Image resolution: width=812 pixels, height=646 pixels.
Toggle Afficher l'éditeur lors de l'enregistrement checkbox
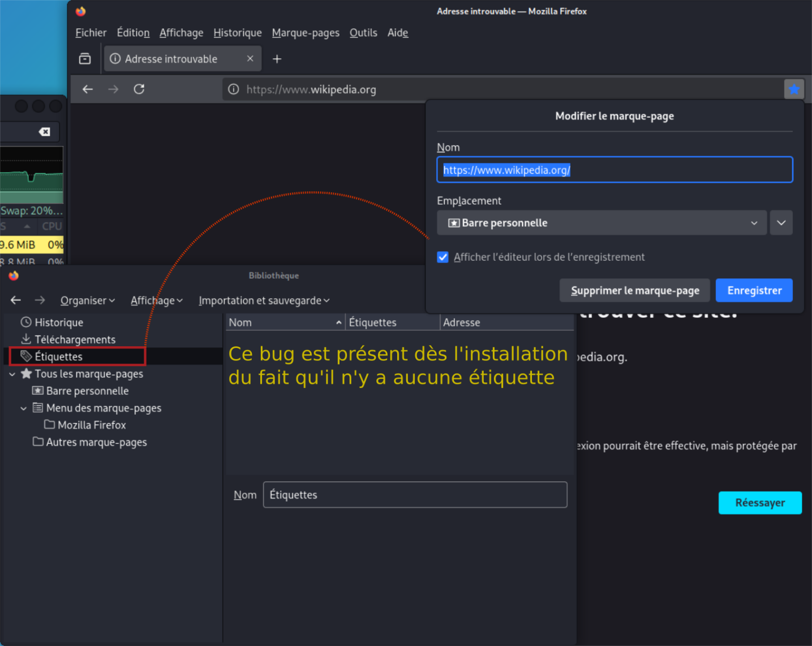(x=443, y=257)
